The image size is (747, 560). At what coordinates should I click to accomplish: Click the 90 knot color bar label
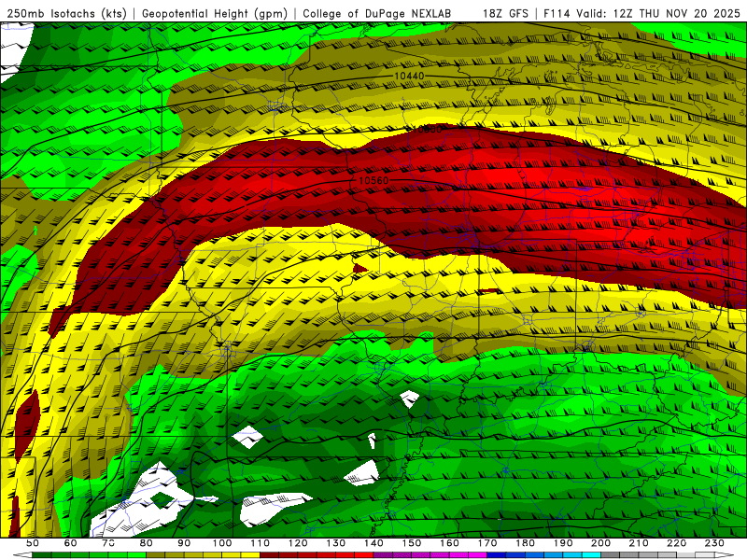click(x=184, y=543)
